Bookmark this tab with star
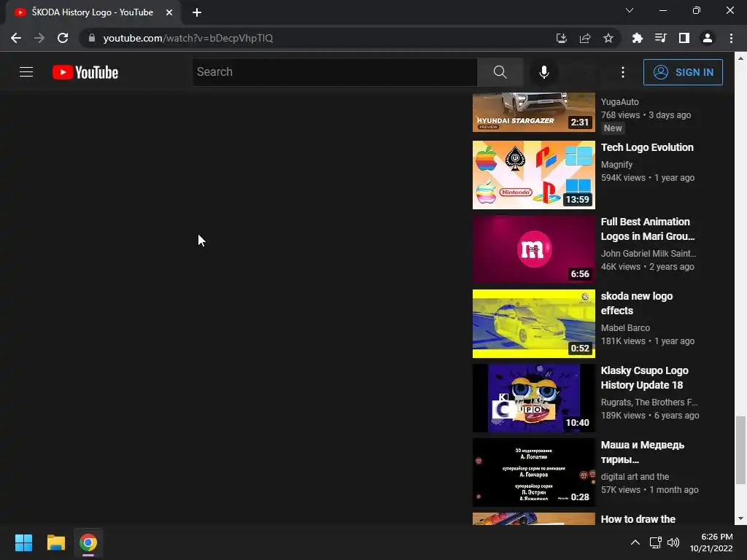 click(x=608, y=38)
